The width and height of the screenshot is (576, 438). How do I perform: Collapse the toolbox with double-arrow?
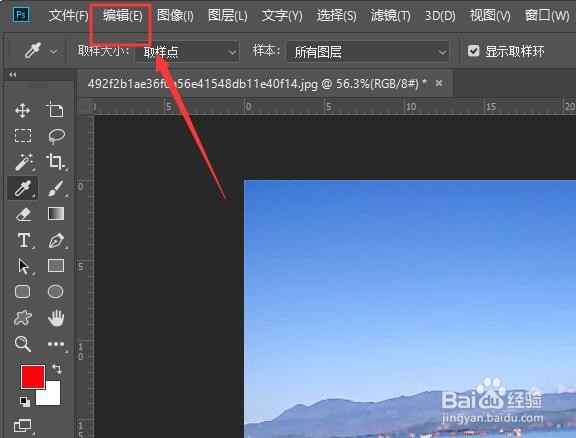click(x=13, y=75)
